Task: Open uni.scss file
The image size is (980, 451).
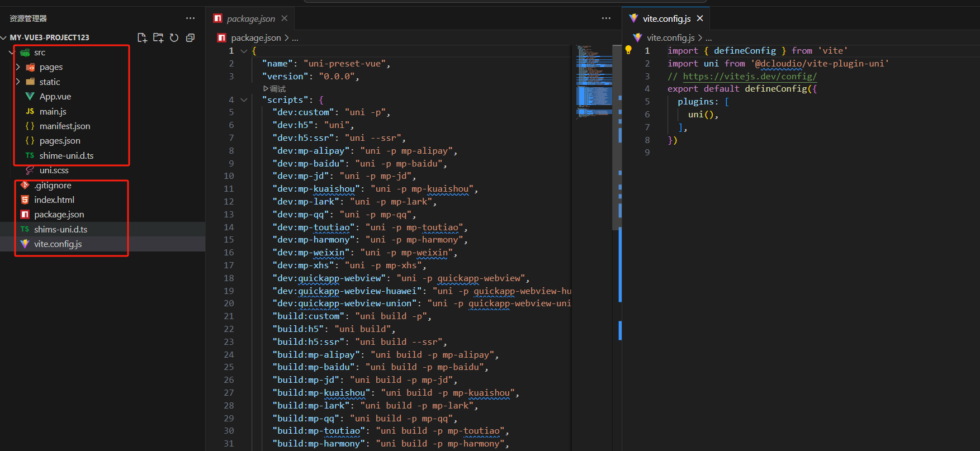Action: click(54, 170)
